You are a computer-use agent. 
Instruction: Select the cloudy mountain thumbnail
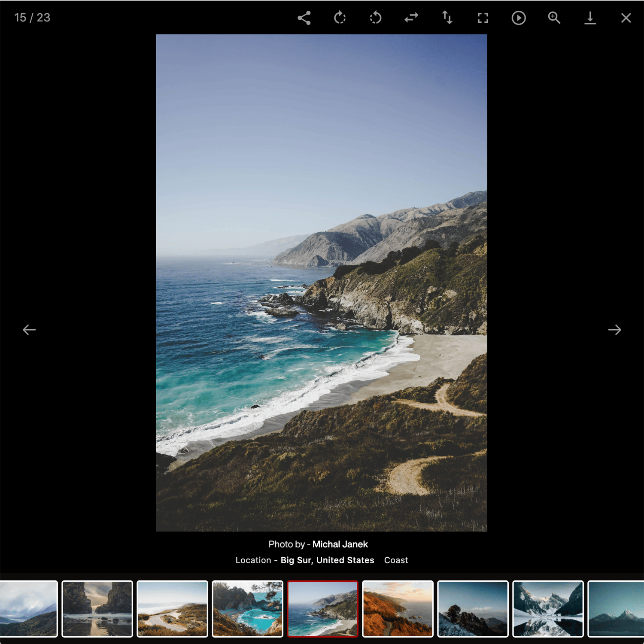28,609
